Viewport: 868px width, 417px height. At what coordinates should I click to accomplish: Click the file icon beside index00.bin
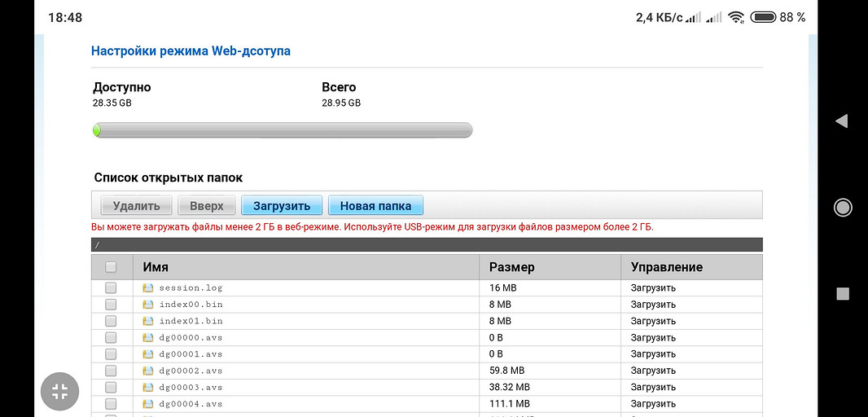pyautogui.click(x=148, y=304)
